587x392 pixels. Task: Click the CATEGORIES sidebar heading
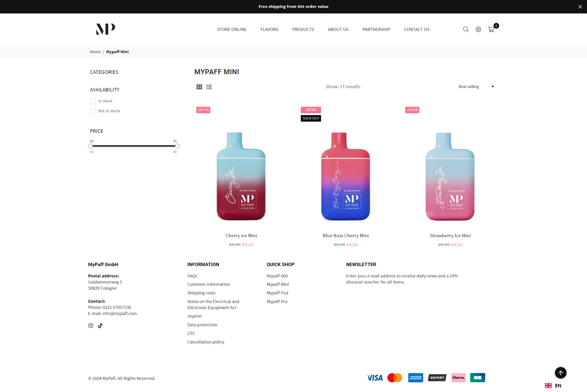(x=104, y=72)
